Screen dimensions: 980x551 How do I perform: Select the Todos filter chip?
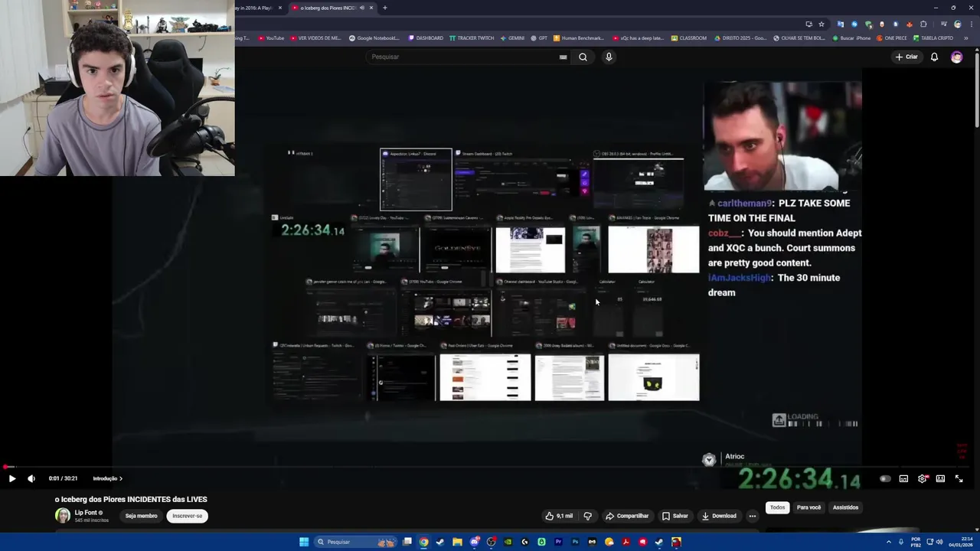pos(777,507)
